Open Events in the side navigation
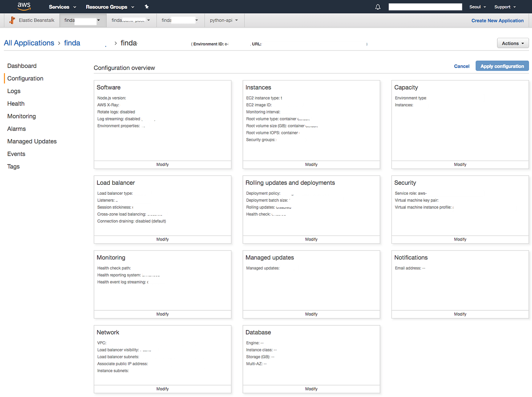The width and height of the screenshot is (532, 397). point(16,154)
